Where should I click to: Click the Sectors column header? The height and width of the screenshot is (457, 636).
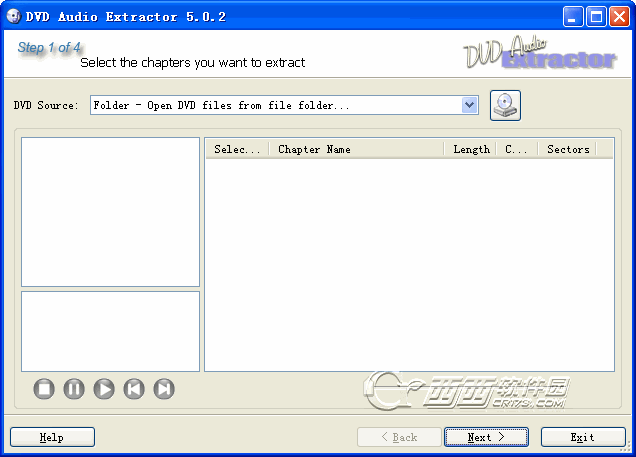tap(567, 149)
